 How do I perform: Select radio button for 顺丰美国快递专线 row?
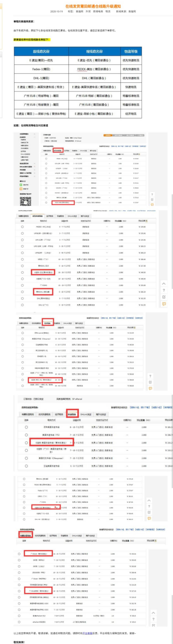(26, 427)
